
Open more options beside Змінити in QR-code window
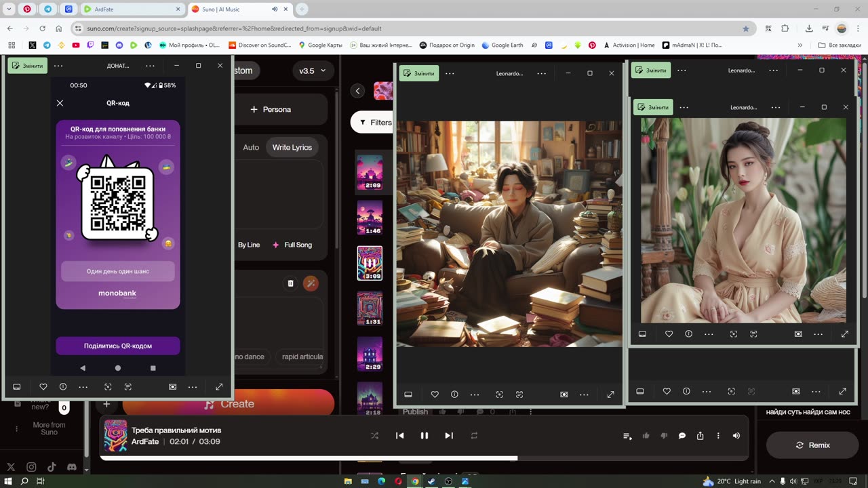coord(58,66)
